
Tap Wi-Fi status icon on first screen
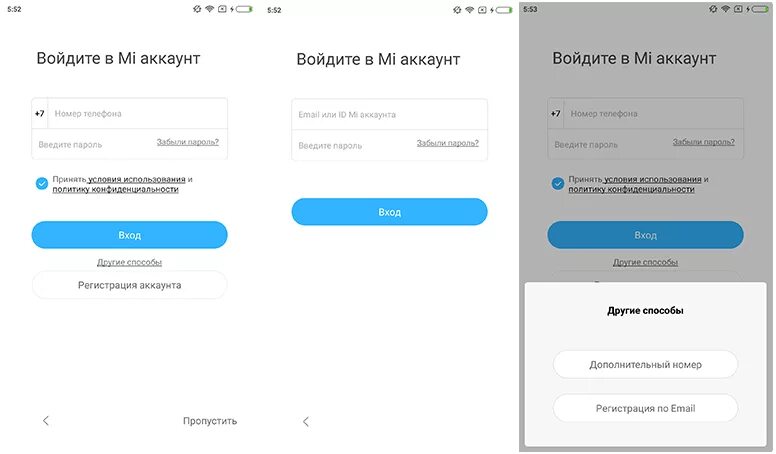[209, 9]
